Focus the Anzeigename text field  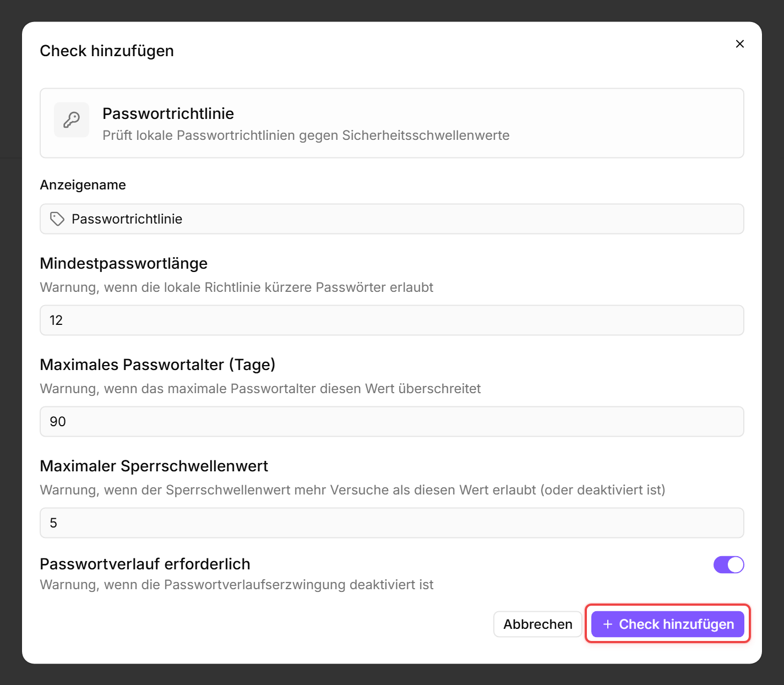[392, 219]
